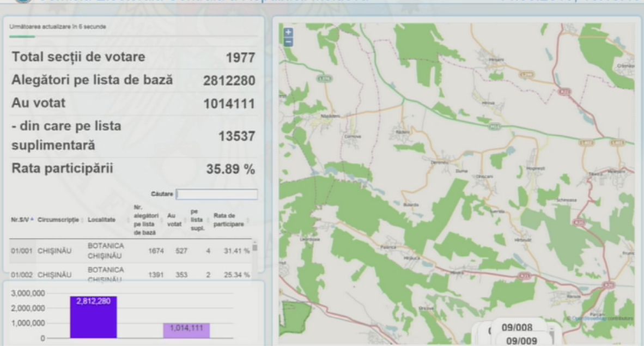
Task: Sort table by Au votat column
Action: 174,220
